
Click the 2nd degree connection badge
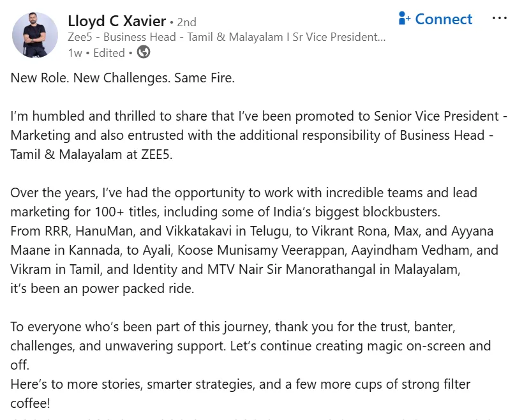coord(186,22)
